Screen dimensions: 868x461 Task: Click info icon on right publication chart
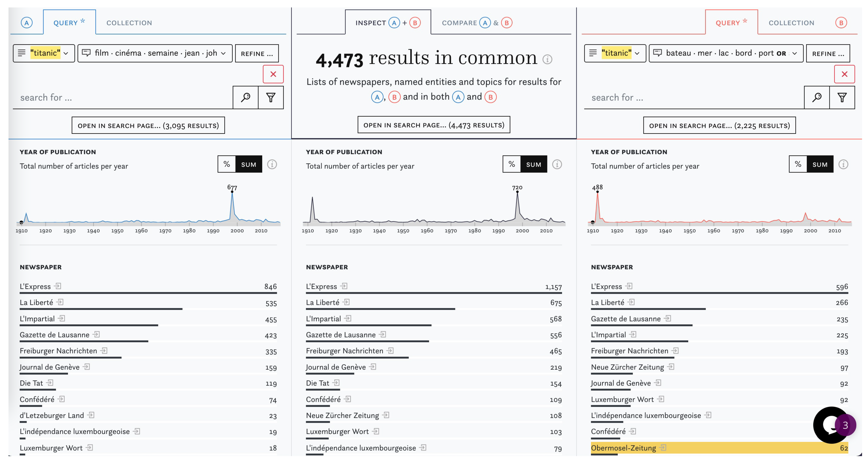pyautogui.click(x=843, y=164)
